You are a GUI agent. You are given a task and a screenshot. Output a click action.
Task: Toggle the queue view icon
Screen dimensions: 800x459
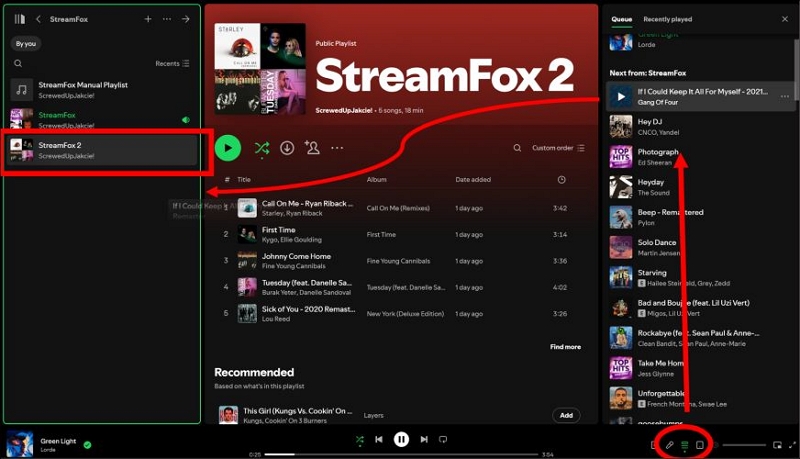685,445
